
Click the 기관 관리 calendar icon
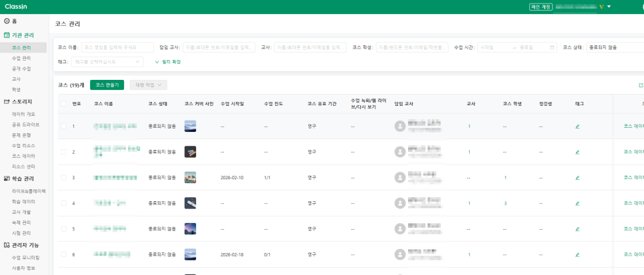7,35
